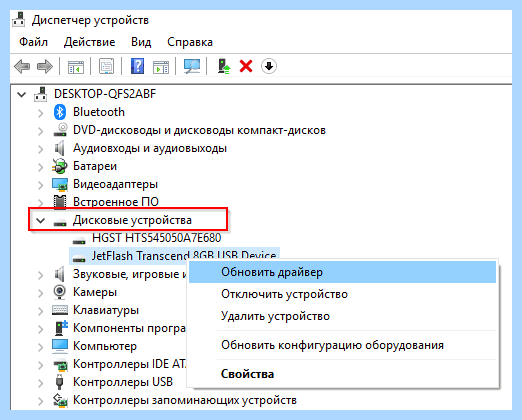Choose Отключить устройство from context menu
The height and width of the screenshot is (420, 522).
(x=342, y=294)
